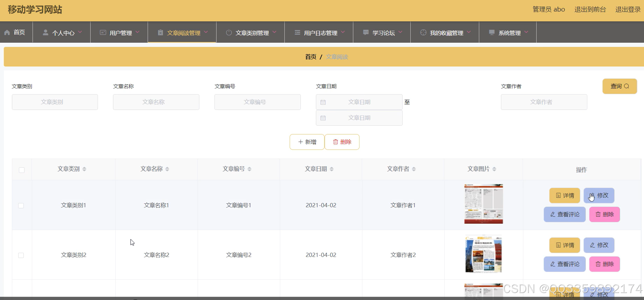Expand the 系统管理 dropdown chevron

pyautogui.click(x=526, y=32)
